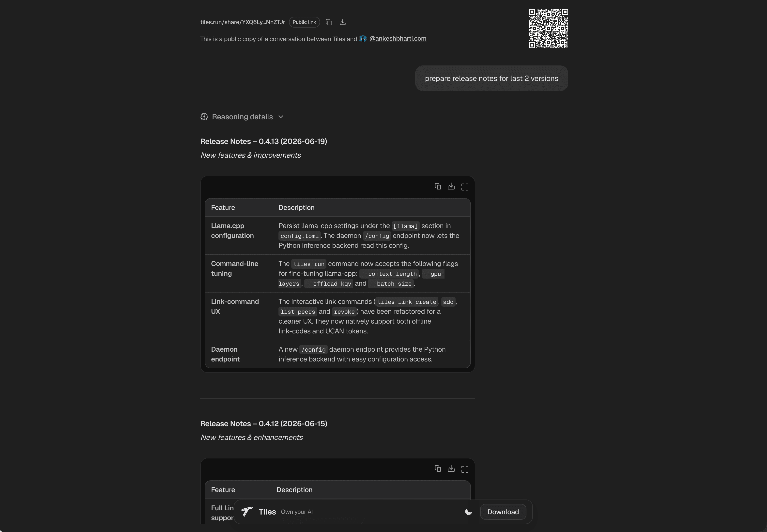The image size is (767, 532).
Task: Click the '[llama]' code snippet
Action: tap(405, 226)
